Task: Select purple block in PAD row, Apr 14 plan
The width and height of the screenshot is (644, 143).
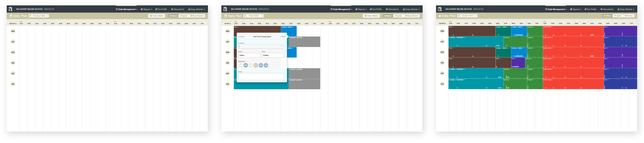Action: pyautogui.click(x=518, y=63)
